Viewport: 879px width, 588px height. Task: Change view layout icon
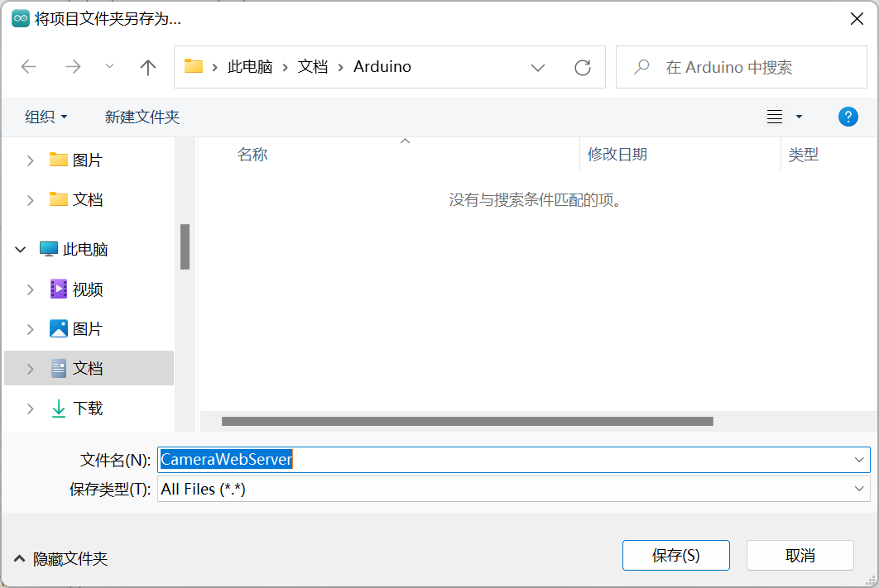(775, 117)
